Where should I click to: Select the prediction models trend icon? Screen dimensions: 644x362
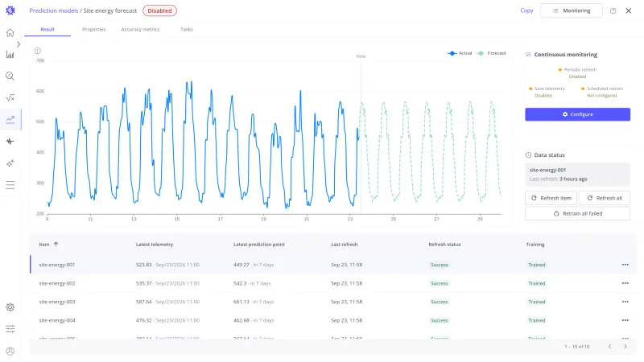(x=10, y=119)
